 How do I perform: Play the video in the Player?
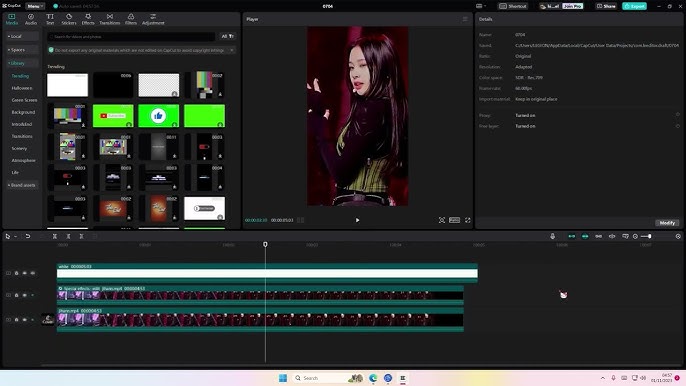point(357,220)
